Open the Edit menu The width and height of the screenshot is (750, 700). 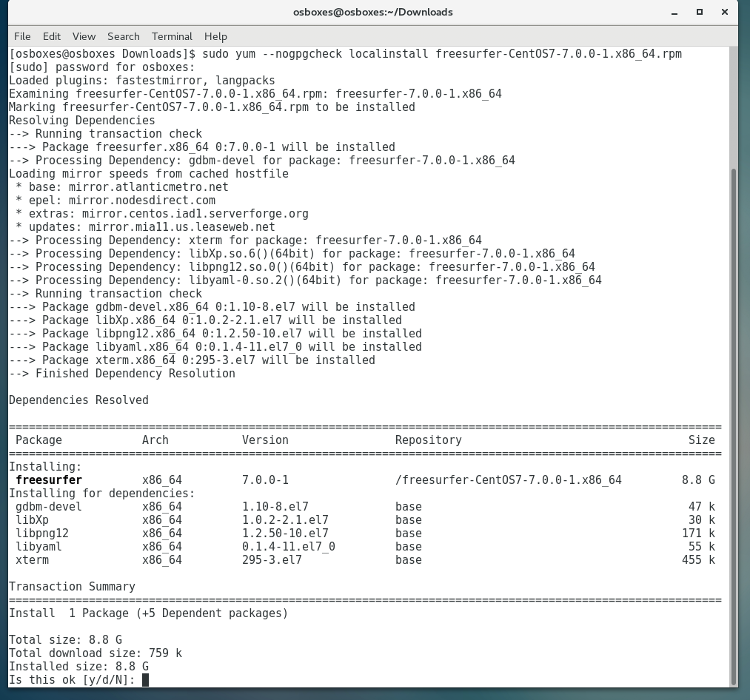(x=52, y=36)
